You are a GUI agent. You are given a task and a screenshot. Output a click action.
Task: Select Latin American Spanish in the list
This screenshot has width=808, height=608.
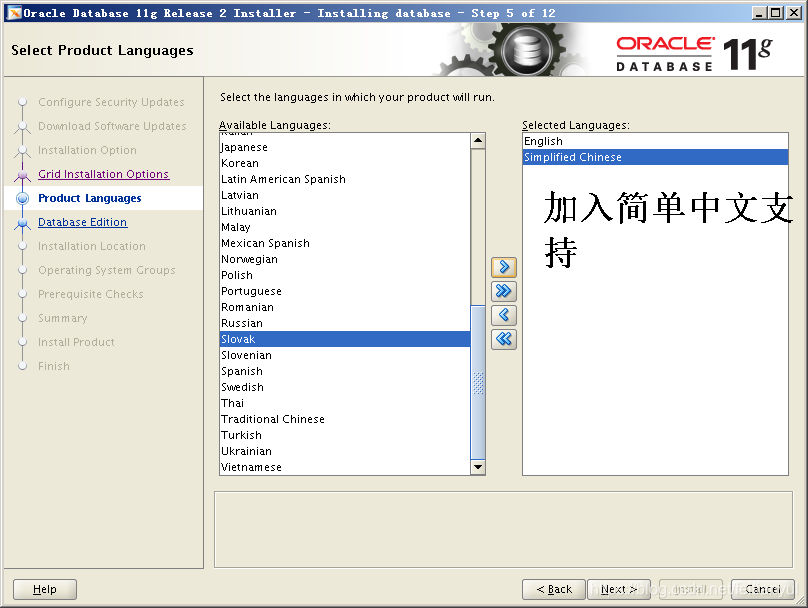coord(345,179)
